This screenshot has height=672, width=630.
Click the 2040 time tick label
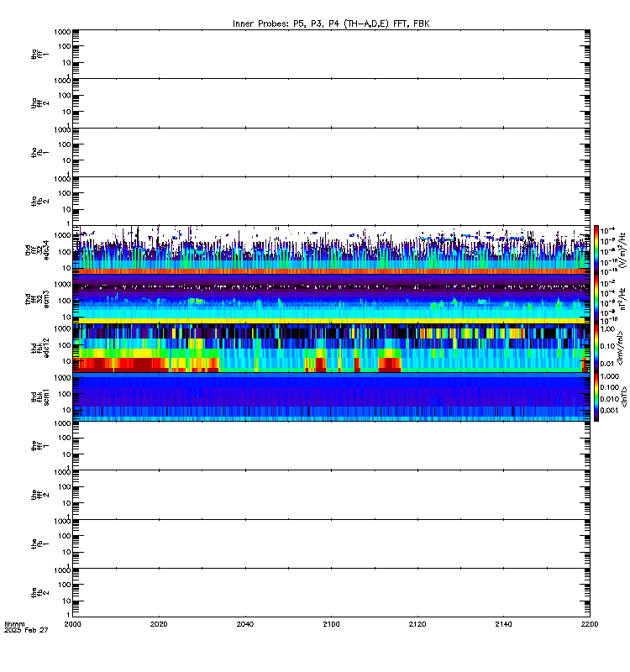(245, 624)
